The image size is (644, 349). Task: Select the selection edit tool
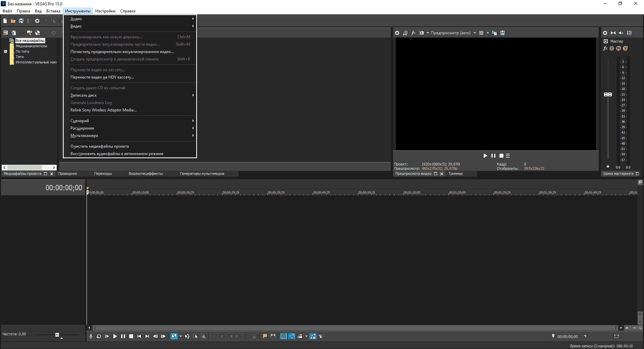coord(195,336)
